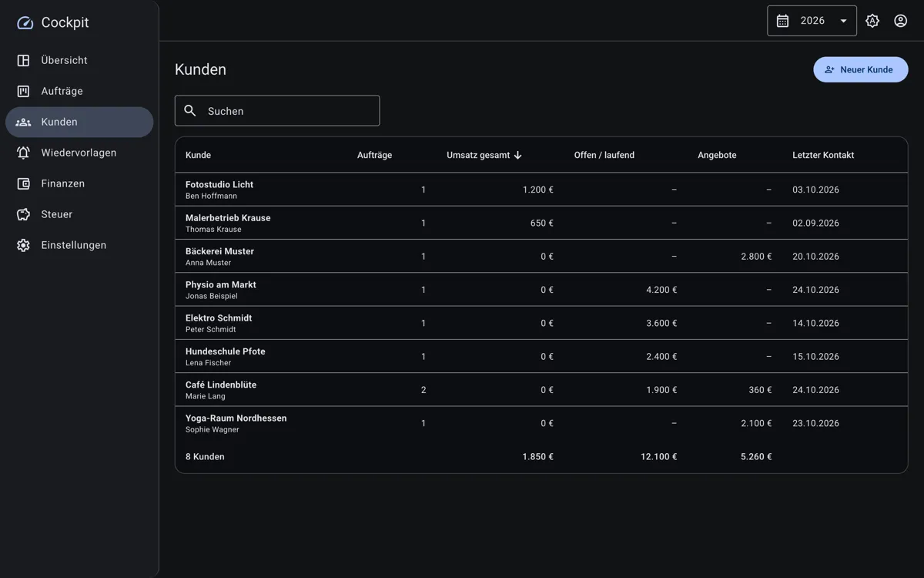Open Hundeschule Pfote entry
This screenshot has height=578, width=924.
pos(541,356)
